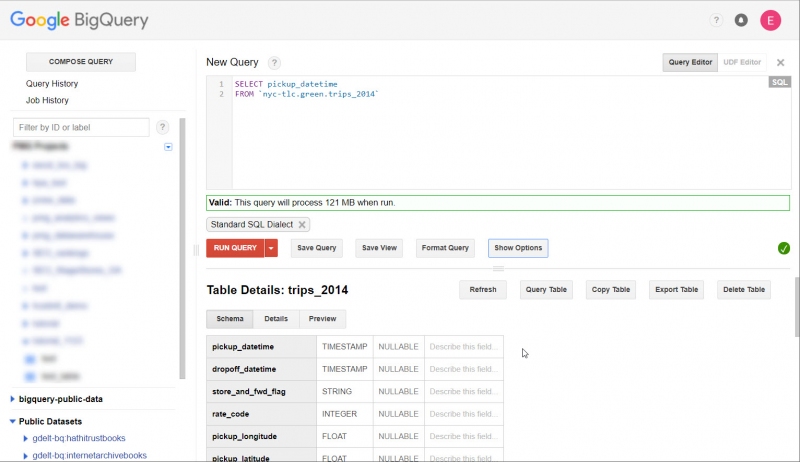
Task: Click the Query Table button
Action: (x=546, y=290)
